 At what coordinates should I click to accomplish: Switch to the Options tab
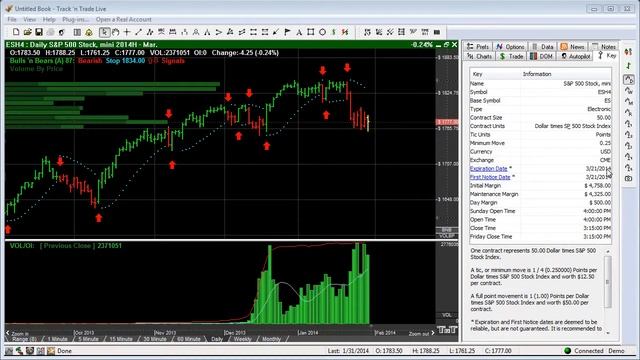510,47
